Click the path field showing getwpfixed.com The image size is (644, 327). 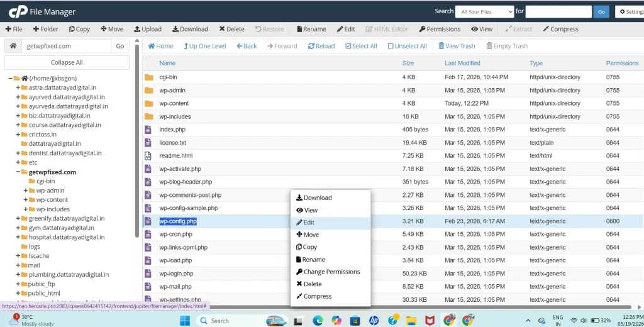tap(66, 46)
